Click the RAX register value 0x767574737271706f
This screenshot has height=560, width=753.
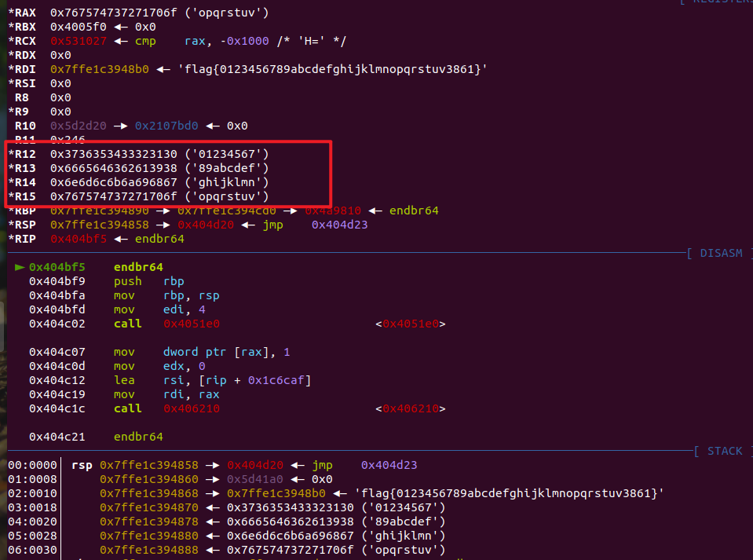pyautogui.click(x=113, y=13)
